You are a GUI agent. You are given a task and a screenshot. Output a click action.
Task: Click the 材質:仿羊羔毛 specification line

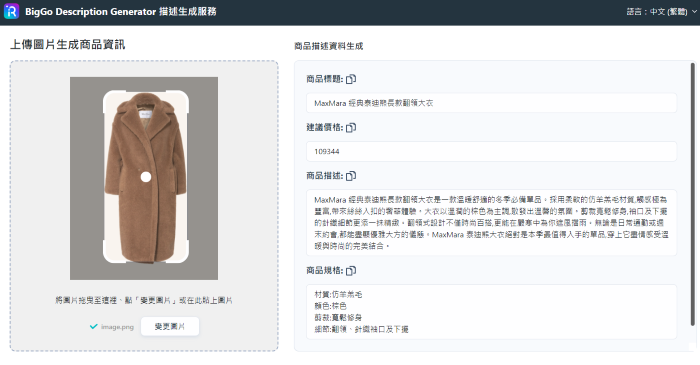338,294
